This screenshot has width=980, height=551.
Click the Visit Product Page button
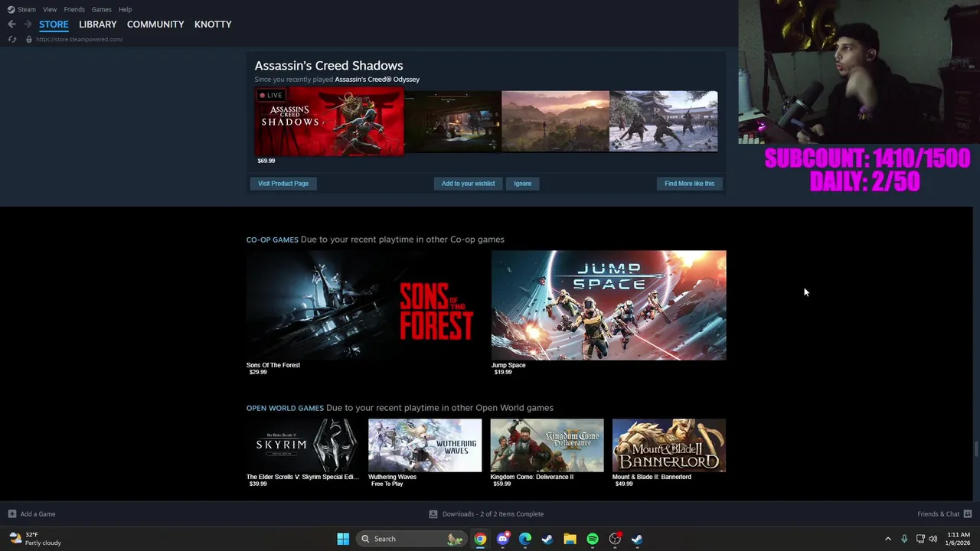[x=283, y=184]
